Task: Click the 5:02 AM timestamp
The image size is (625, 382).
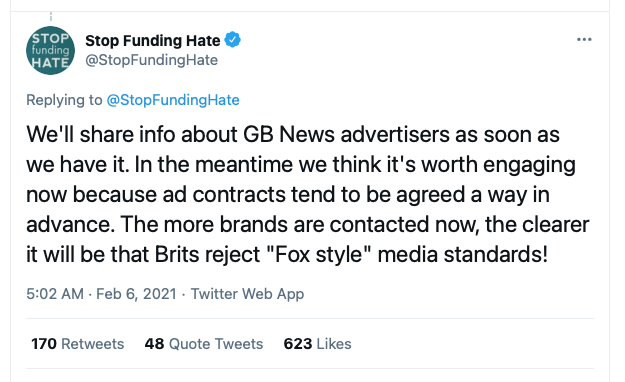Action: (55, 294)
